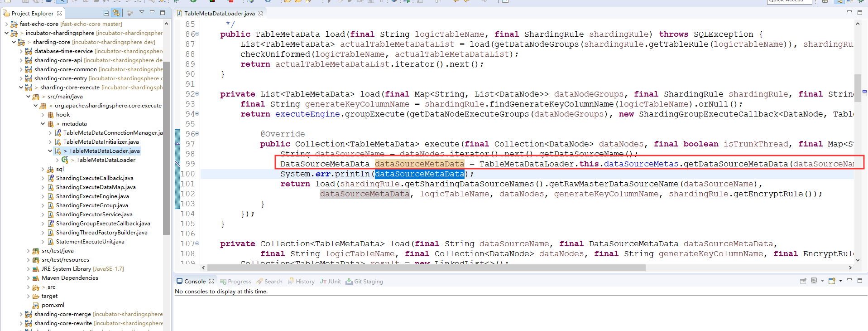
Task: Click the Console tab
Action: (x=195, y=281)
